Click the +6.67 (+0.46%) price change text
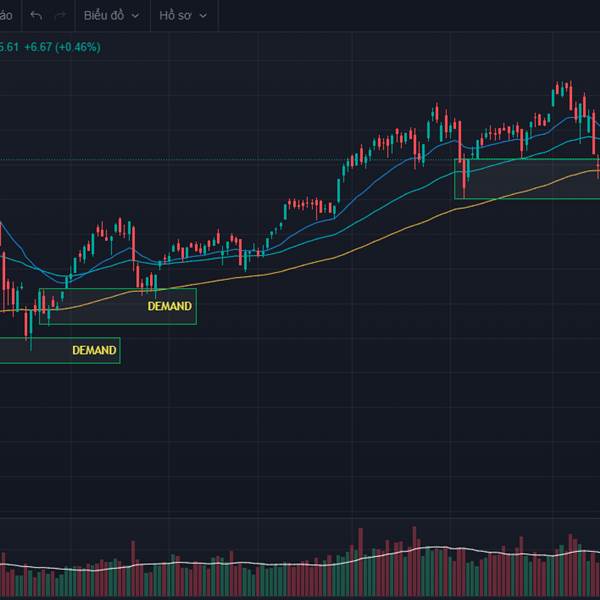Viewport: 600px width, 600px height. [x=62, y=47]
